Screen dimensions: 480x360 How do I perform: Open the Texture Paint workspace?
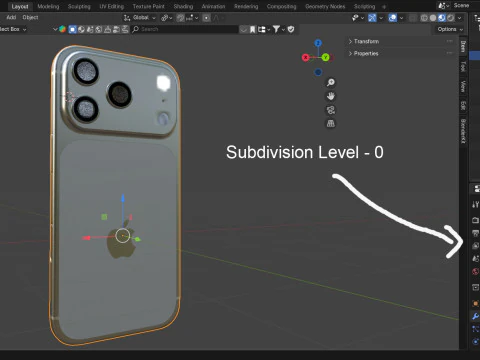(148, 6)
